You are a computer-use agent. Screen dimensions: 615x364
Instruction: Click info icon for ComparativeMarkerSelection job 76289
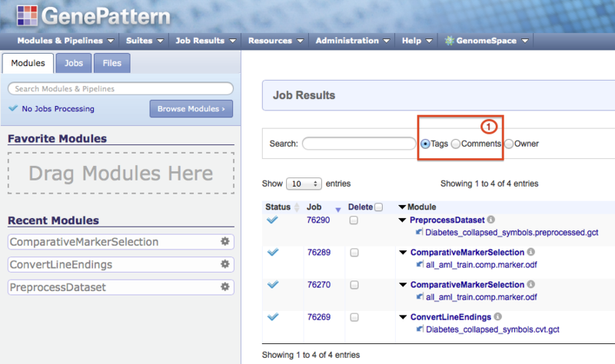(530, 252)
